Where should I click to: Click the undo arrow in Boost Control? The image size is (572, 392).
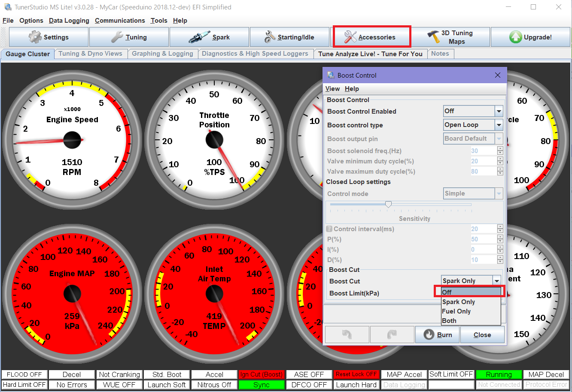[x=347, y=335]
